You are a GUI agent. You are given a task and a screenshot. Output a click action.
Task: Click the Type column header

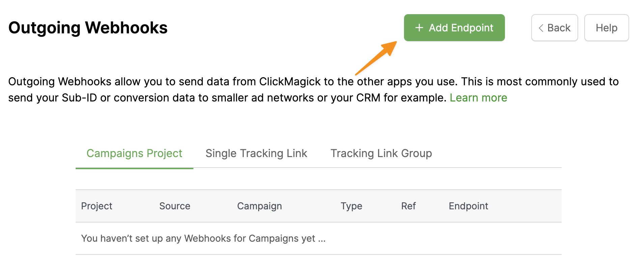351,206
